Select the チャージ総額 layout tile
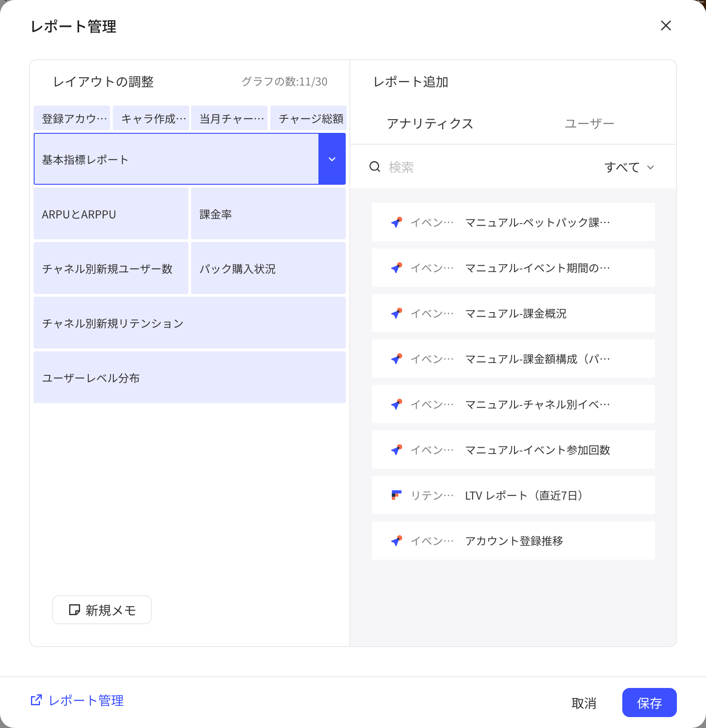706x728 pixels. [308, 118]
